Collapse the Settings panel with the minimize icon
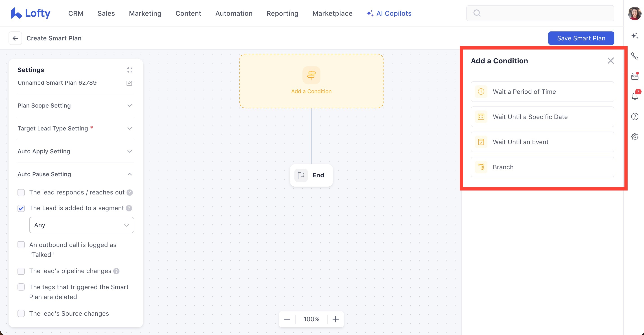Viewport: 644px width, 335px height. point(129,70)
